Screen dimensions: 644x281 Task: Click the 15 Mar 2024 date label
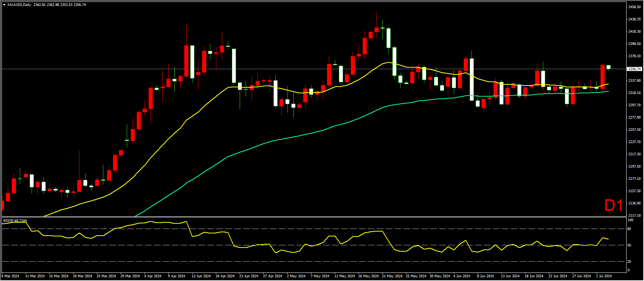tap(59, 276)
